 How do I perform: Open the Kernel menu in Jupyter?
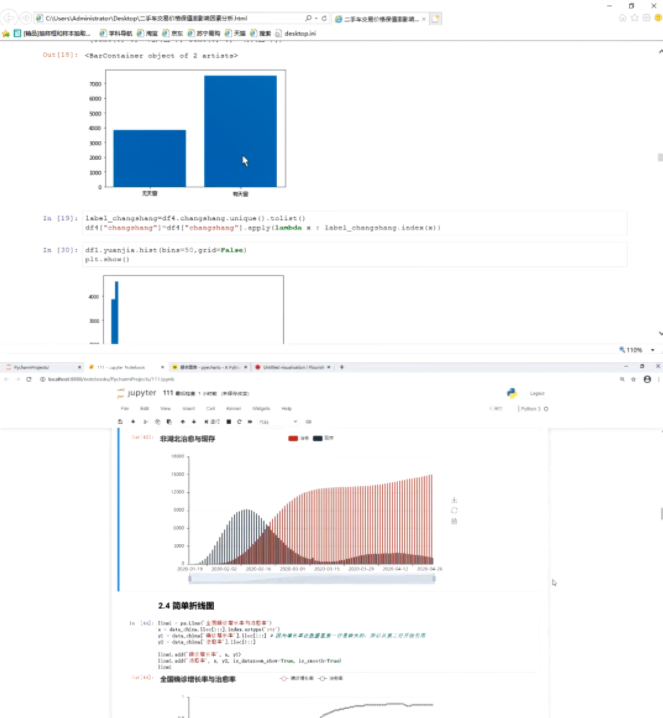[233, 409]
